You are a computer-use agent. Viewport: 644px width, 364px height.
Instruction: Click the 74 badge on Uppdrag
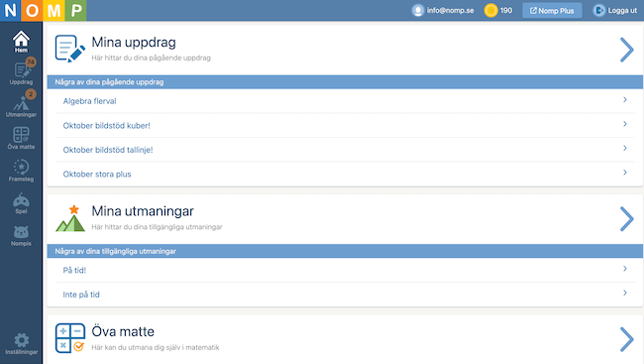point(31,62)
